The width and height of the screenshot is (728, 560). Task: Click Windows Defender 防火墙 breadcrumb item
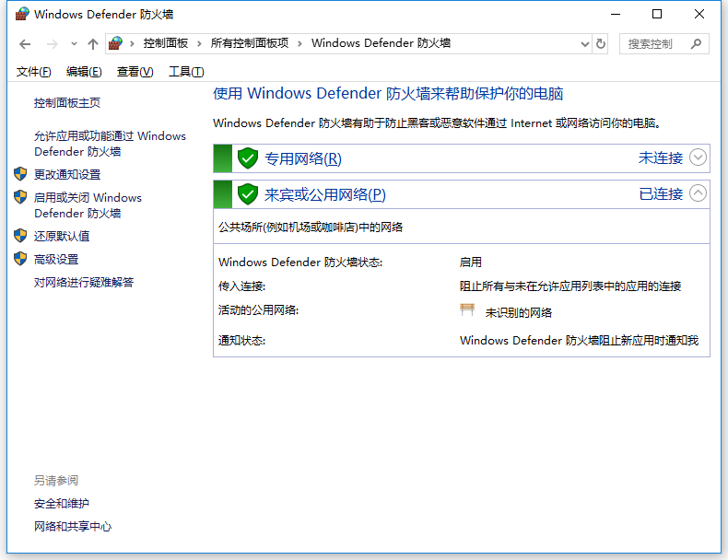click(x=381, y=43)
